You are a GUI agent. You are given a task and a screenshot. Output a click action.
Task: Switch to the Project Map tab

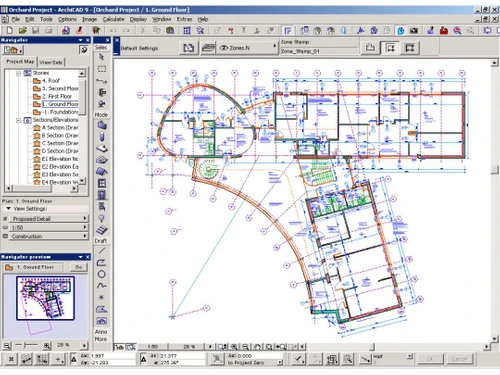point(20,62)
